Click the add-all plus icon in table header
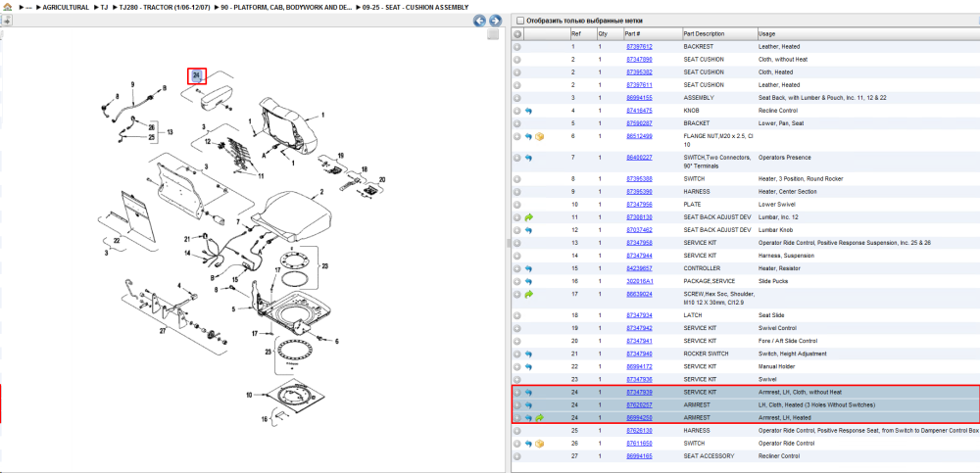 coord(517,33)
